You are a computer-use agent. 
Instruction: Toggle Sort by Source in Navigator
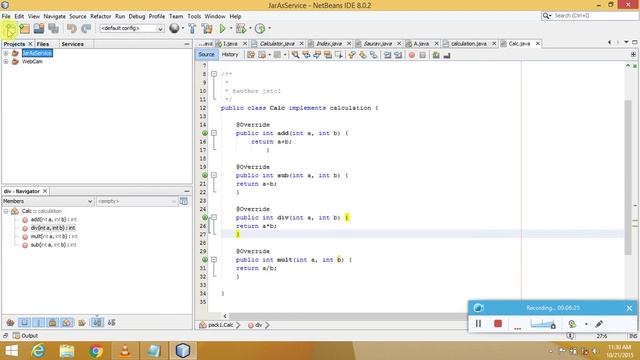[x=111, y=322]
